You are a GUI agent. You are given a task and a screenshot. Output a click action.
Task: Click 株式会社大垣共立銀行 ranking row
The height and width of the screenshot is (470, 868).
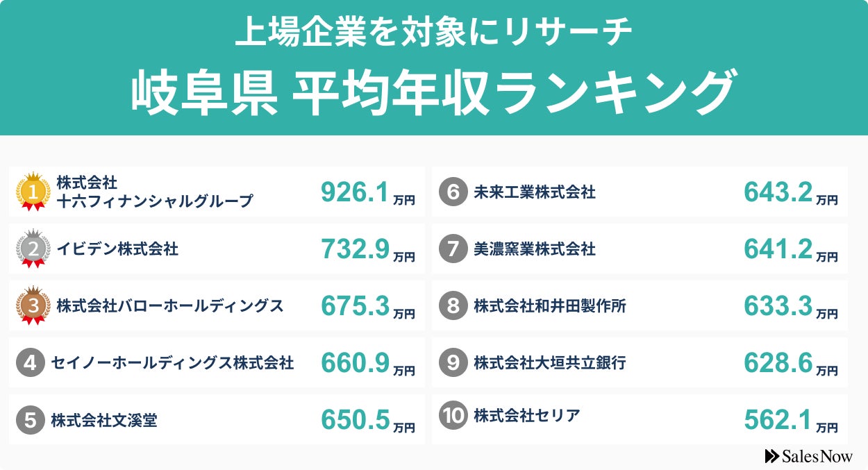639,363
